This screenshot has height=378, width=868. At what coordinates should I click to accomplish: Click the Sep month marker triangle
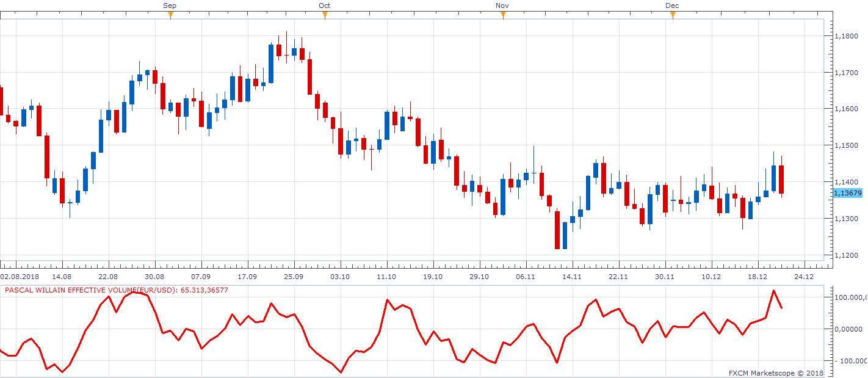tap(170, 15)
